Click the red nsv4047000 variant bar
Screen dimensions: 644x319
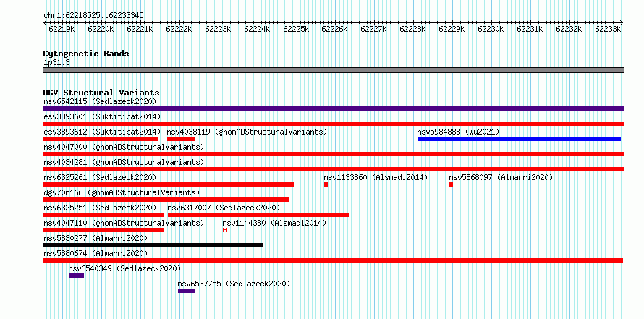coord(333,154)
